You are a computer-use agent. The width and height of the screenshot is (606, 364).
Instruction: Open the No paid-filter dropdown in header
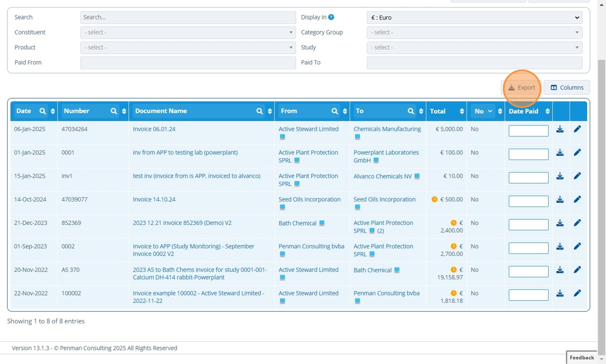click(x=483, y=111)
